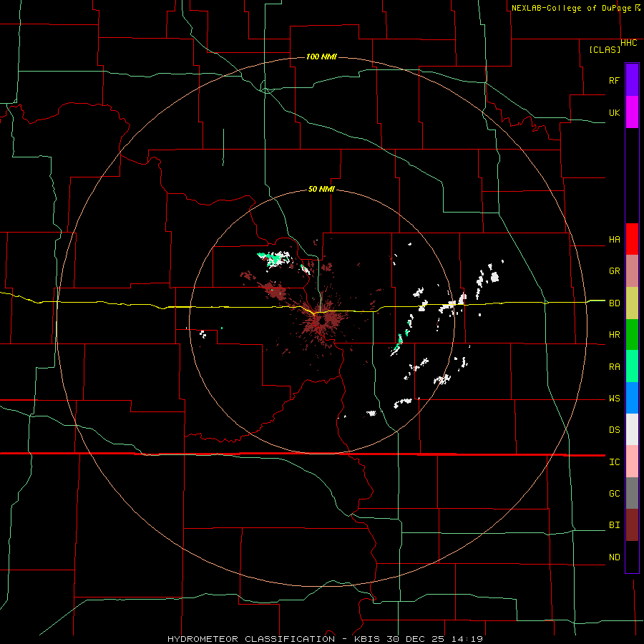This screenshot has height=644, width=644.
Task: Click the HA red legend color swatch
Action: tap(632, 239)
